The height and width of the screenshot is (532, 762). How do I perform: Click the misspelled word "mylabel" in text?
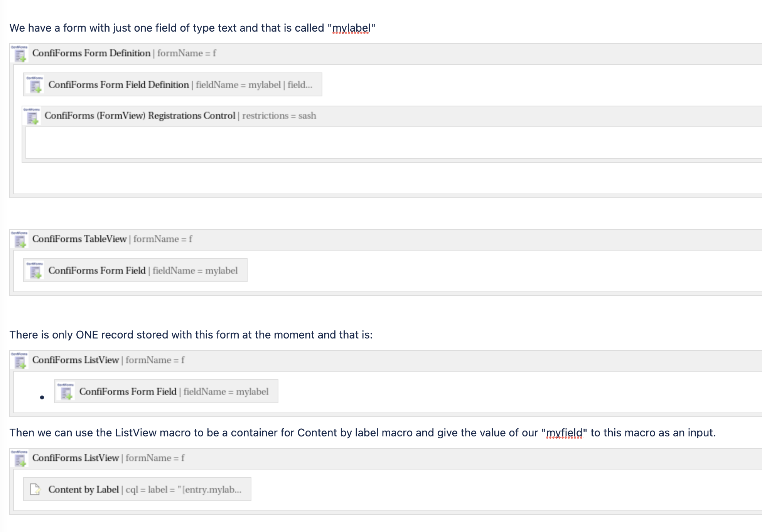coord(351,28)
